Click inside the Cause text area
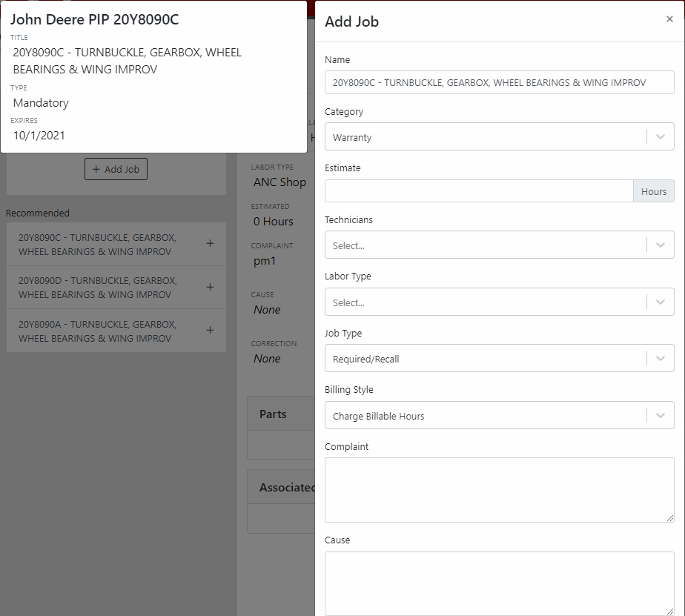Screen dimensions: 685x616 point(500,583)
